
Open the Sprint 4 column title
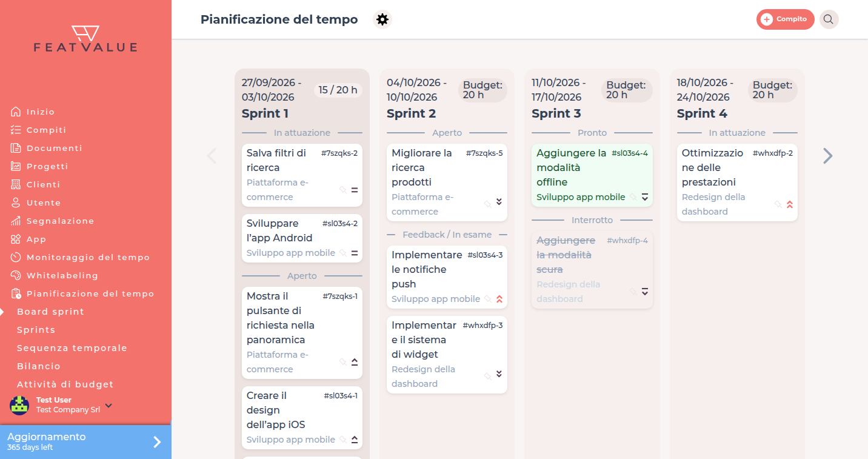pyautogui.click(x=702, y=113)
